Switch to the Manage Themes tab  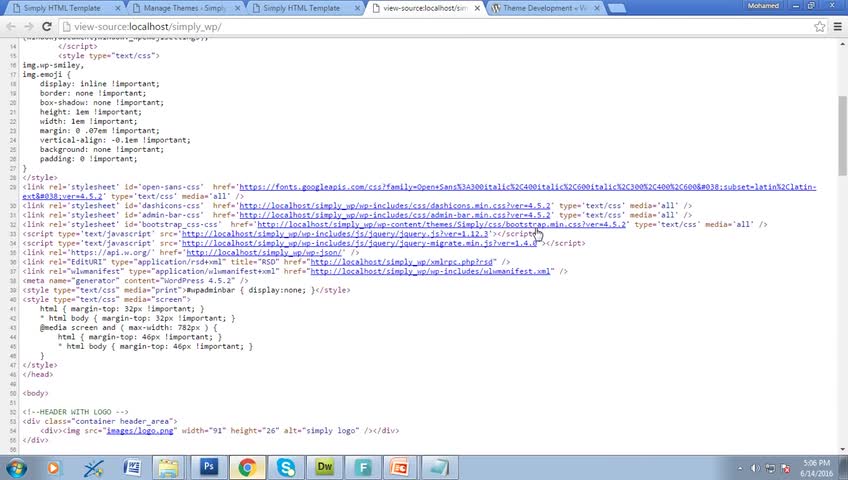point(184,8)
